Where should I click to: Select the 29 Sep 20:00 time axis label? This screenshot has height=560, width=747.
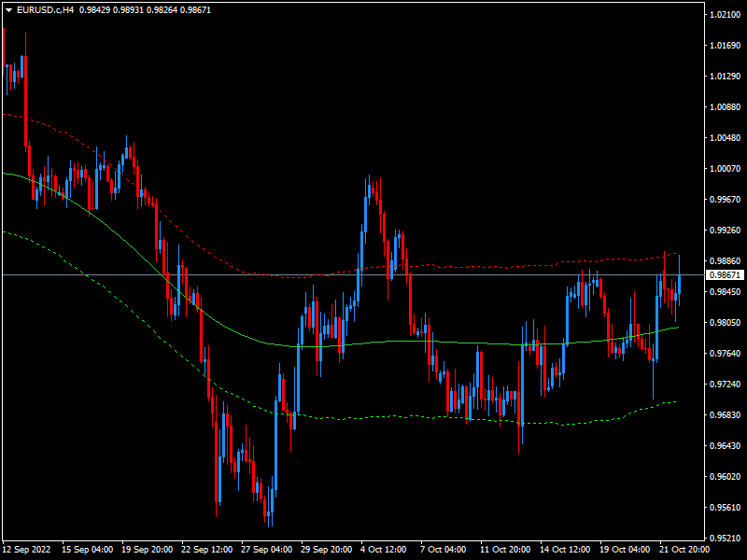(326, 550)
